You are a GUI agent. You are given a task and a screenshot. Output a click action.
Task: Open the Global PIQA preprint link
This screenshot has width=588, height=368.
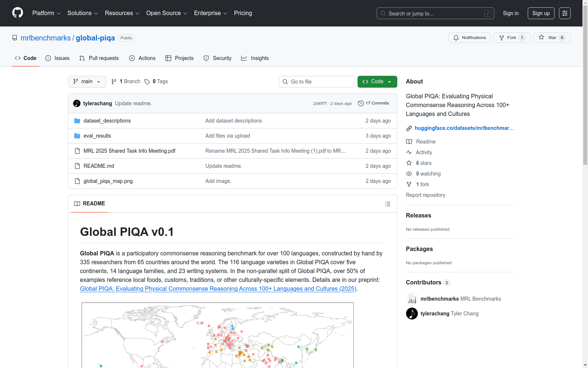[218, 289]
